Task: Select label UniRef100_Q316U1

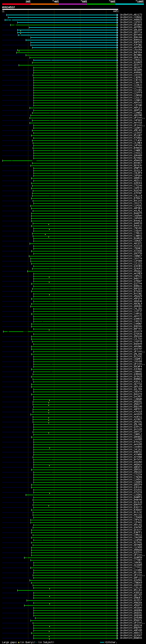Action: [131, 490]
